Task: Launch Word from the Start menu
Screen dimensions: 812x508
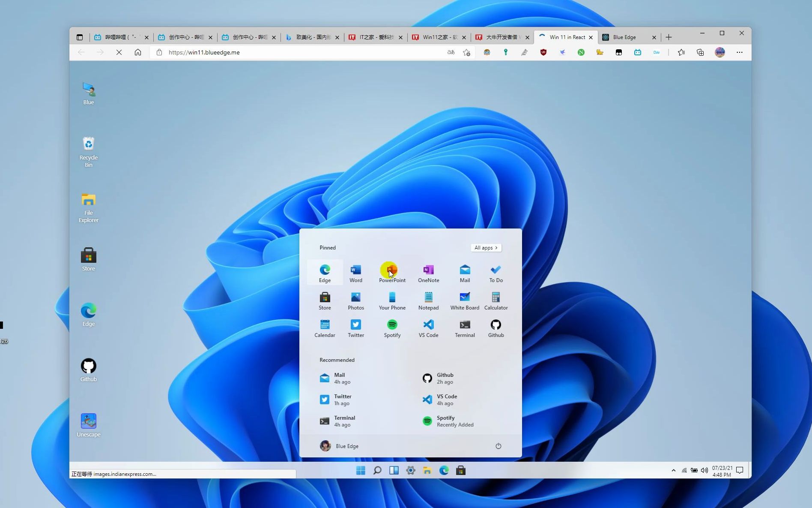Action: click(x=355, y=273)
